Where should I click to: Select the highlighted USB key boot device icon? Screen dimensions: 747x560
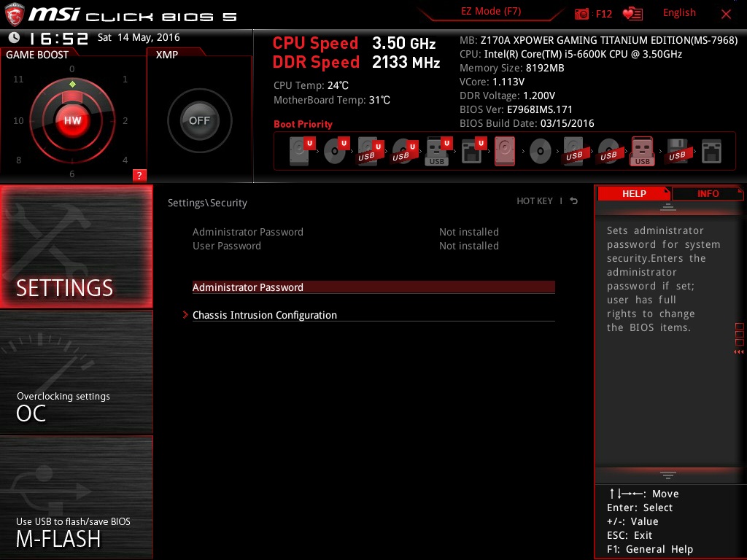642,151
